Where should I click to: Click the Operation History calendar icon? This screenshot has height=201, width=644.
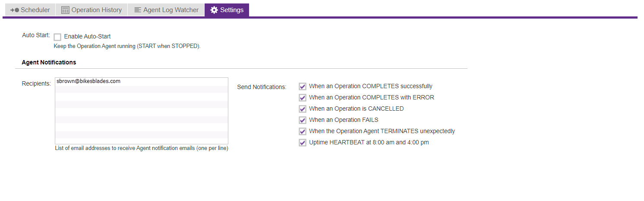click(66, 10)
